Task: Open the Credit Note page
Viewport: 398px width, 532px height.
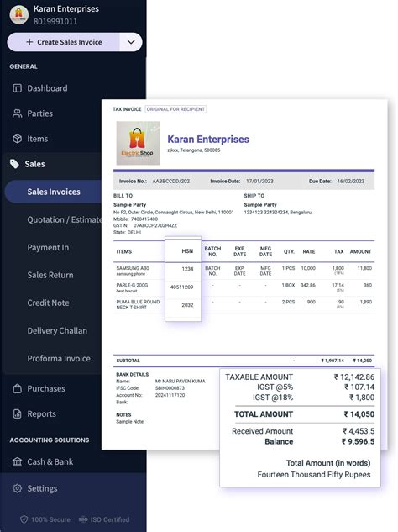Action: click(48, 303)
